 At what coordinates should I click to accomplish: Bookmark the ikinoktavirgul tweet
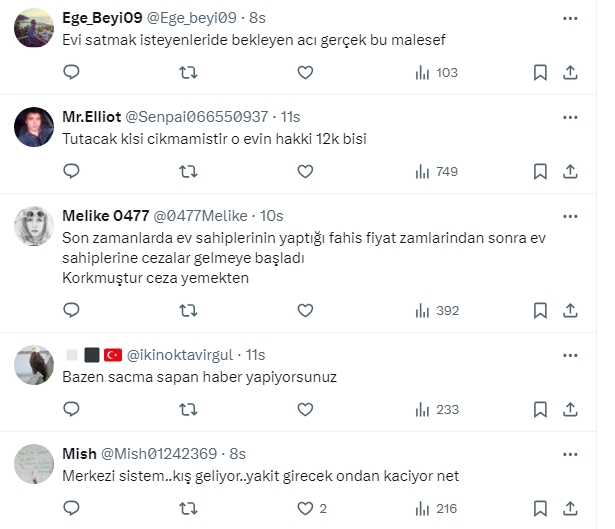(x=540, y=409)
